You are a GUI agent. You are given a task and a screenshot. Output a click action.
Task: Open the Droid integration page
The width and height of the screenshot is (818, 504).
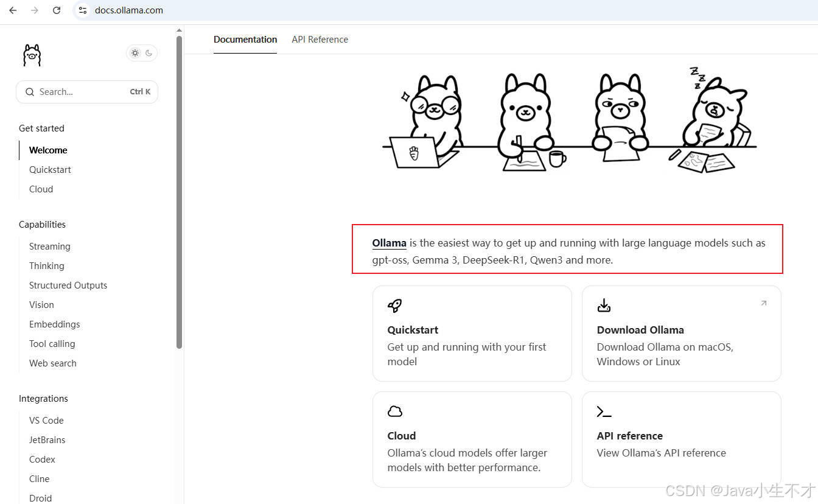point(40,498)
